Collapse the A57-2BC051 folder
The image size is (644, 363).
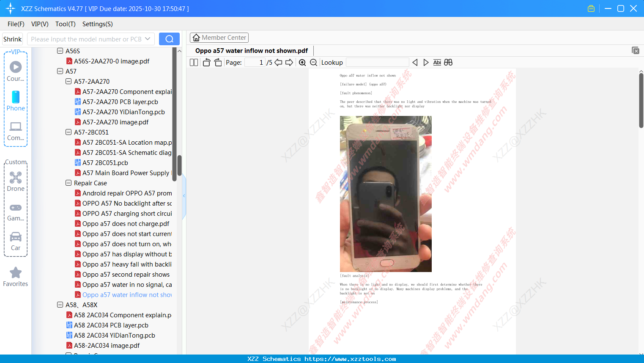pos(69,132)
